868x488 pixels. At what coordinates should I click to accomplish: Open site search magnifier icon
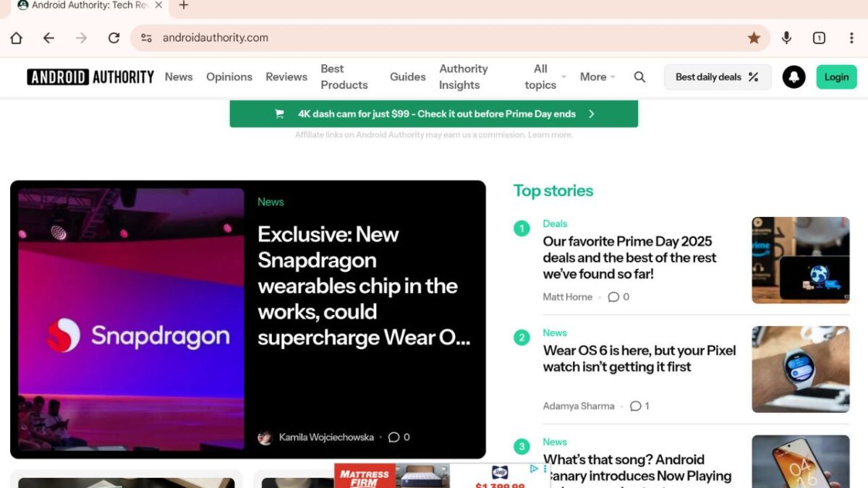pos(639,77)
